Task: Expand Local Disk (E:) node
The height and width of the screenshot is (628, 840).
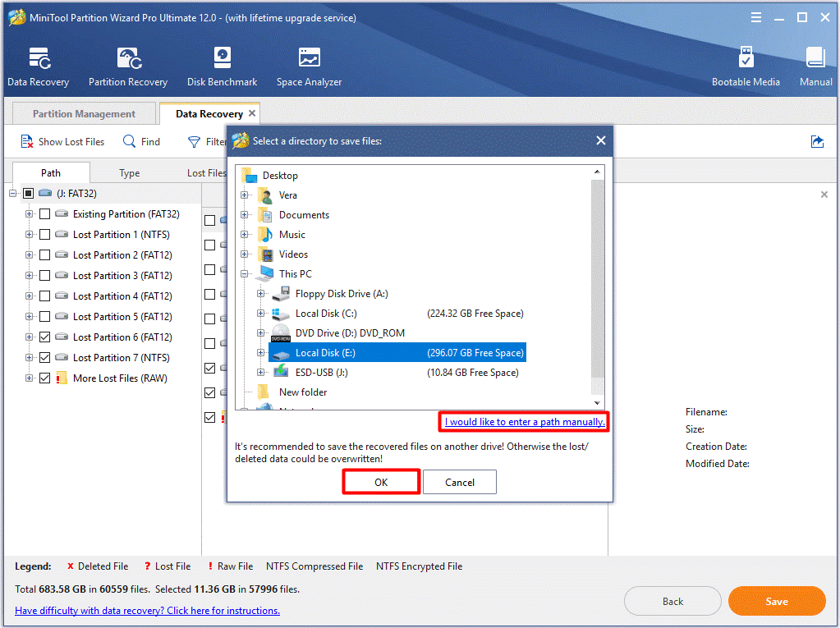Action: tap(260, 352)
